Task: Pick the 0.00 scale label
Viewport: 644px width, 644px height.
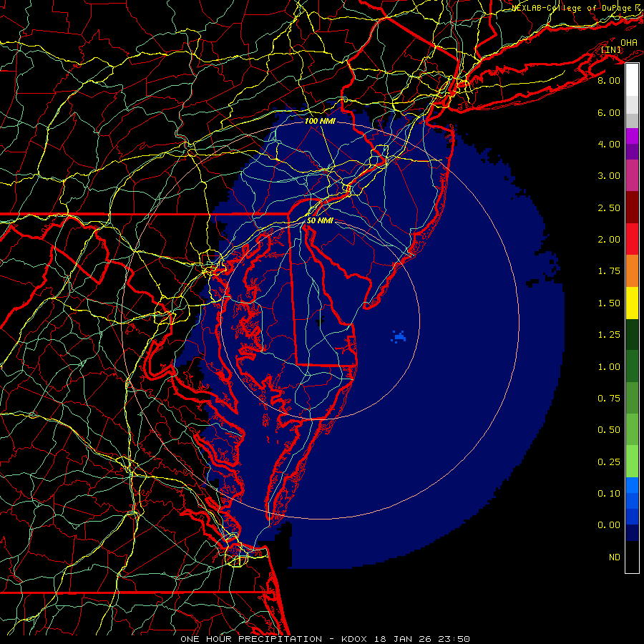Action: (x=609, y=525)
